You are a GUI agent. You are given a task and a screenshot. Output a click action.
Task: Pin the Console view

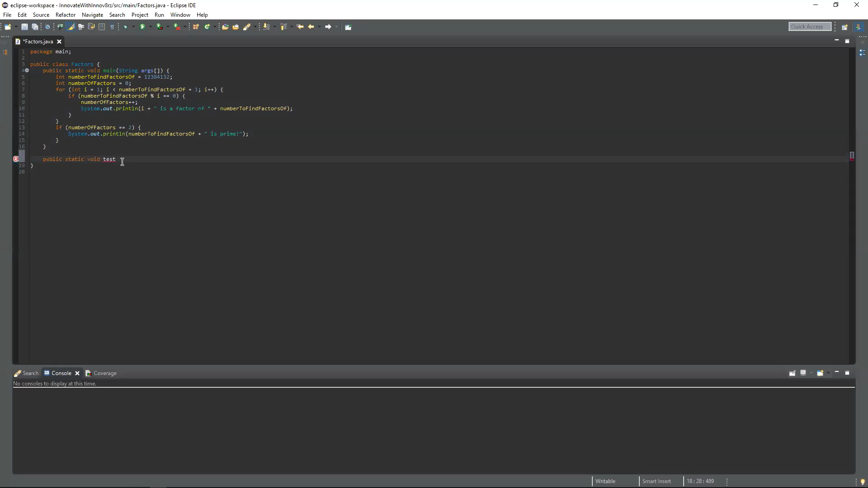pyautogui.click(x=793, y=373)
